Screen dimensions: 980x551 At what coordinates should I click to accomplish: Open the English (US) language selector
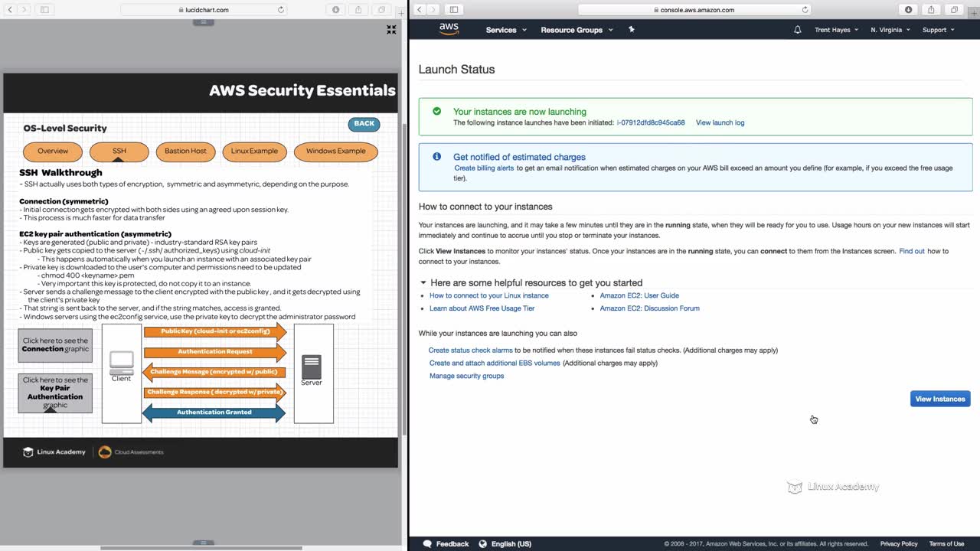(505, 544)
